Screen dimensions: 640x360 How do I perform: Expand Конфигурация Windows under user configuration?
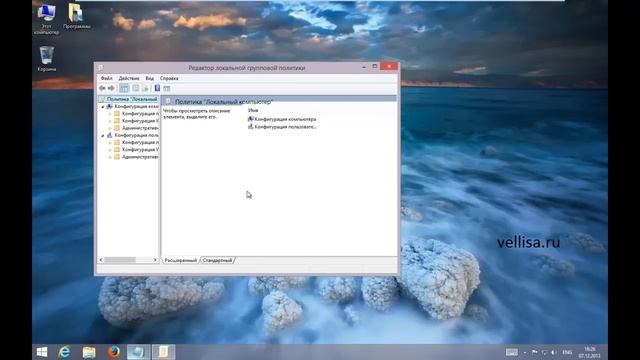(110, 150)
